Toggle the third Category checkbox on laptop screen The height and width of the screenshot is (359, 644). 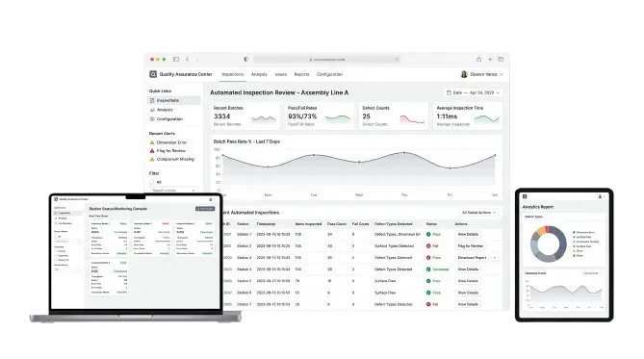pos(56,260)
